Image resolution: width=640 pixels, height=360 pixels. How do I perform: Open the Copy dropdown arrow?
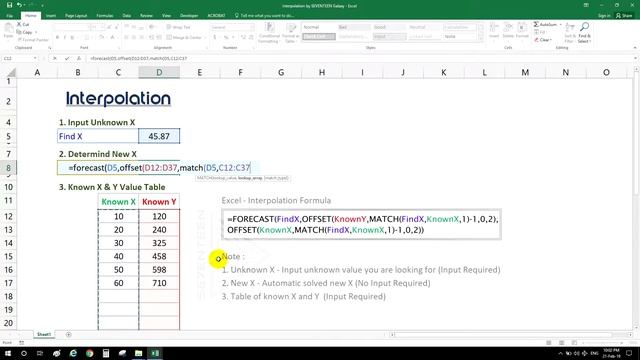36,32
